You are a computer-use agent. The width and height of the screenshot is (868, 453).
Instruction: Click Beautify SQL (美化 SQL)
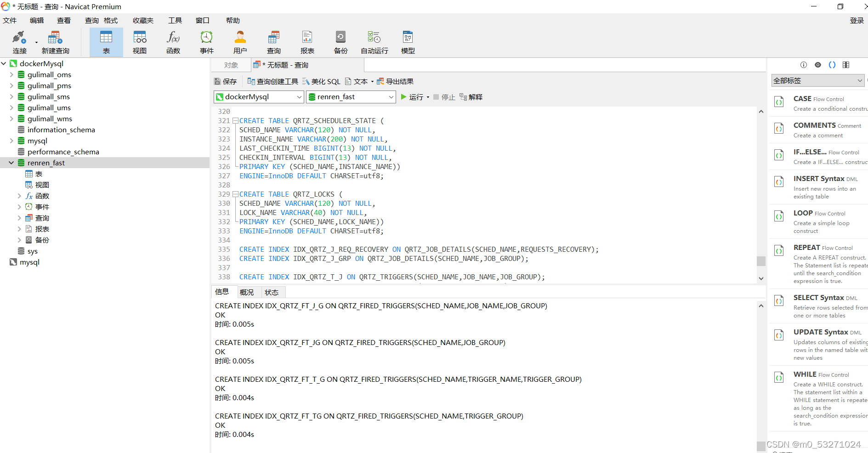point(321,81)
